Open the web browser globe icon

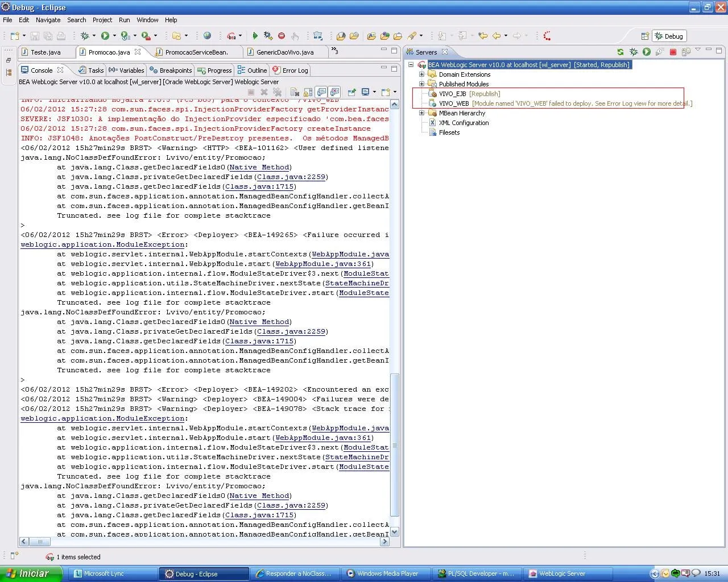pos(208,36)
